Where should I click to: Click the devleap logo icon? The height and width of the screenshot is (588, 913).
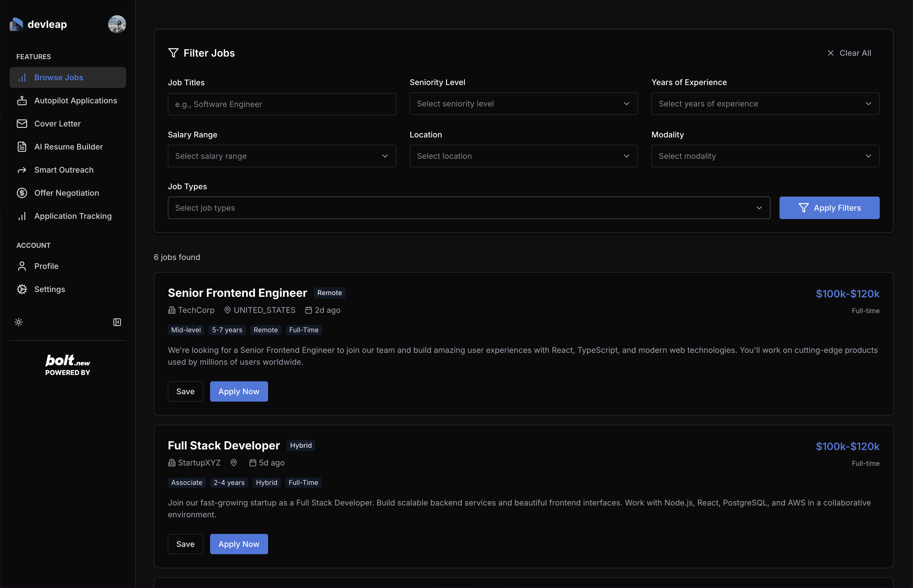tap(16, 24)
